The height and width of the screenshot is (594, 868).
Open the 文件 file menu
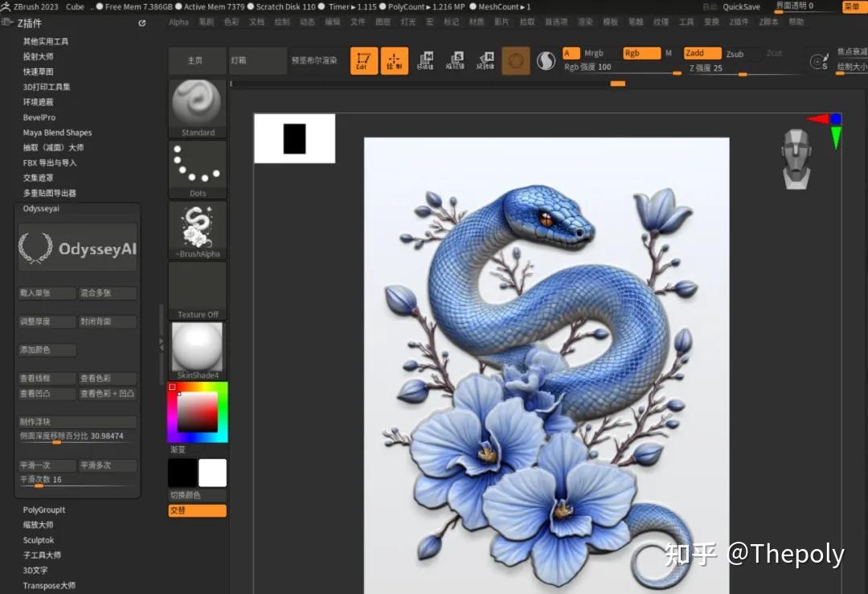[358, 23]
